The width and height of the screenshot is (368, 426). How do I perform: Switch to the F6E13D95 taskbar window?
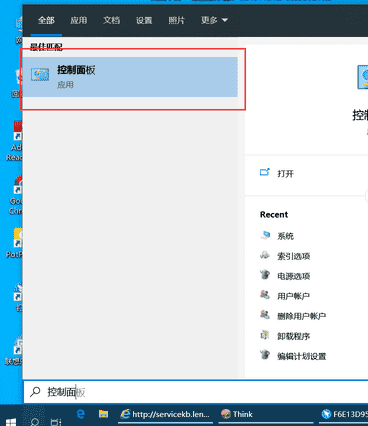click(x=344, y=414)
